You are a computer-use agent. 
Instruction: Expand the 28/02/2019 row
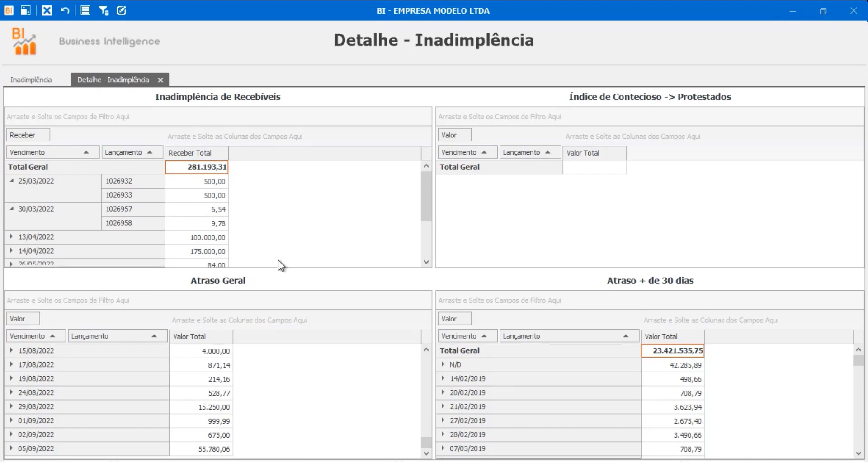coord(443,434)
